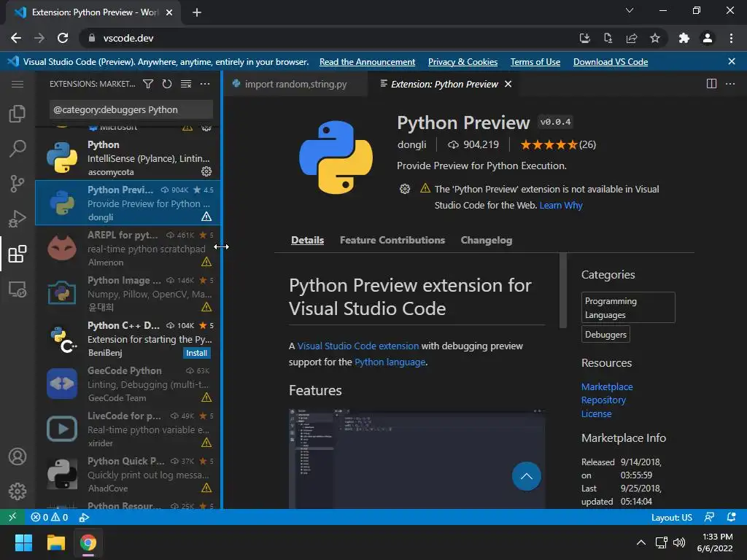
Task: Click Chrome icon in taskbar
Action: [88, 542]
